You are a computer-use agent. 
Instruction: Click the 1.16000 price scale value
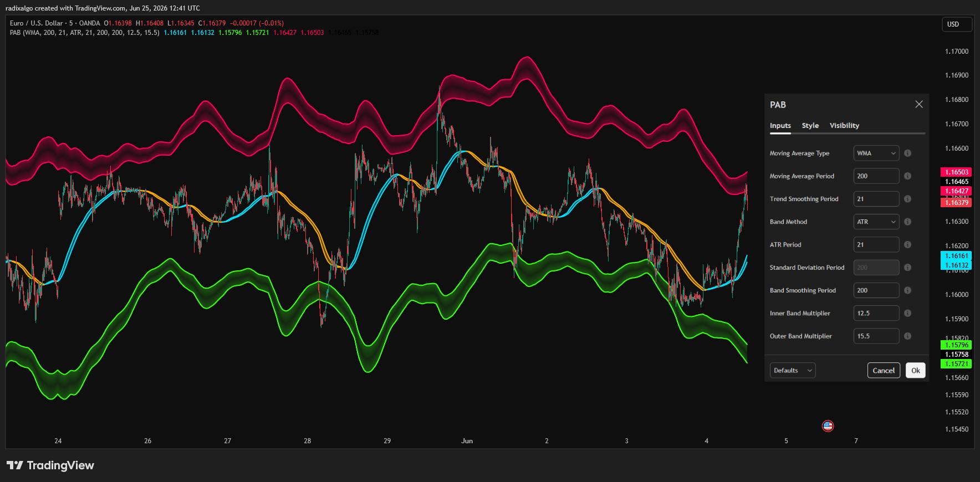(957, 295)
